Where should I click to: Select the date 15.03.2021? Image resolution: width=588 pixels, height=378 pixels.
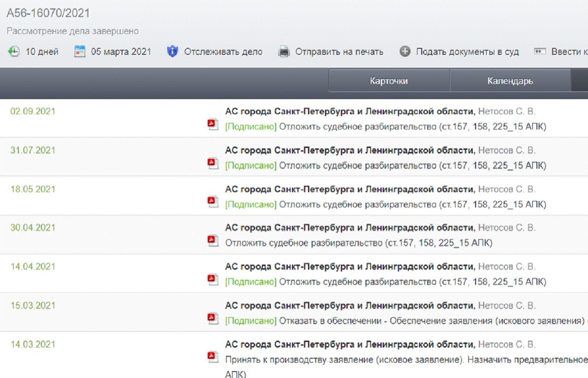[33, 305]
